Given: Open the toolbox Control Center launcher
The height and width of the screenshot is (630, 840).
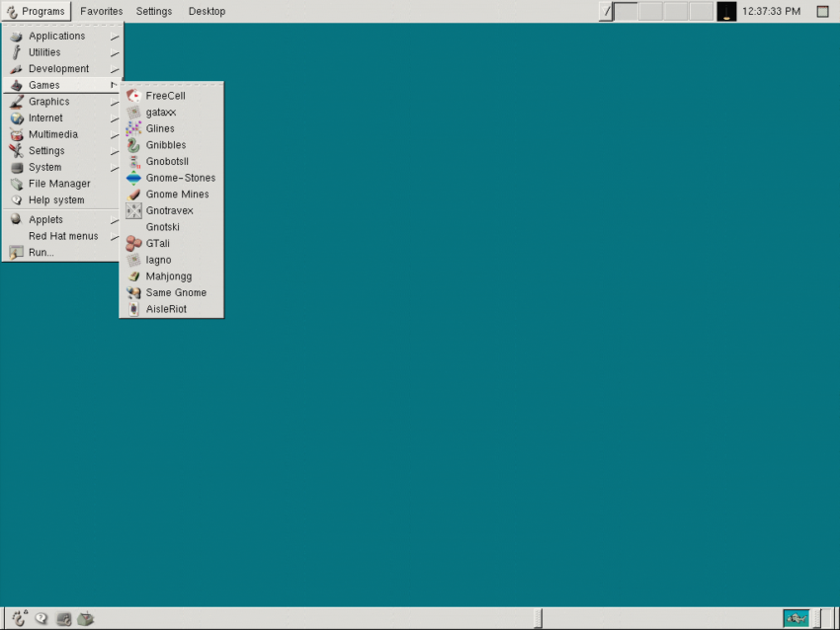Looking at the screenshot, I should point(86,619).
